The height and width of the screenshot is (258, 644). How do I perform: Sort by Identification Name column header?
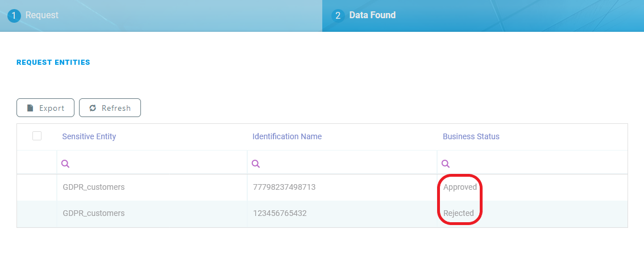tap(287, 136)
